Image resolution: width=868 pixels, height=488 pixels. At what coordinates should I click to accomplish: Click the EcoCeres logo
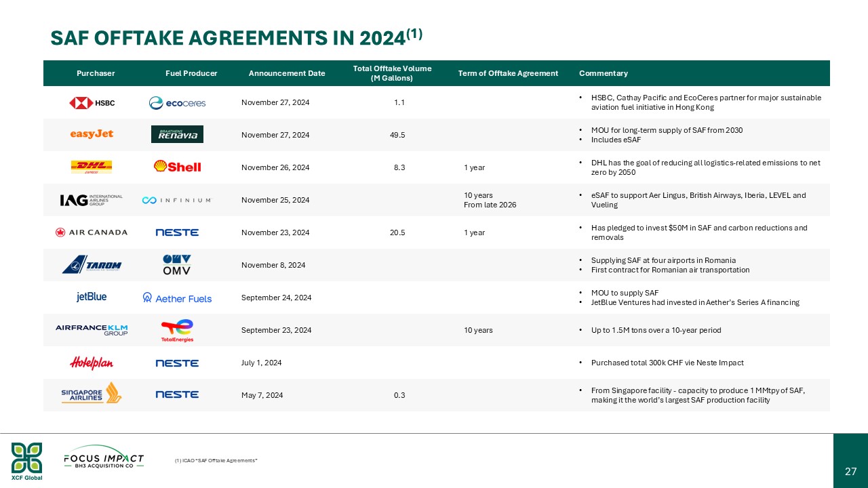click(x=177, y=103)
